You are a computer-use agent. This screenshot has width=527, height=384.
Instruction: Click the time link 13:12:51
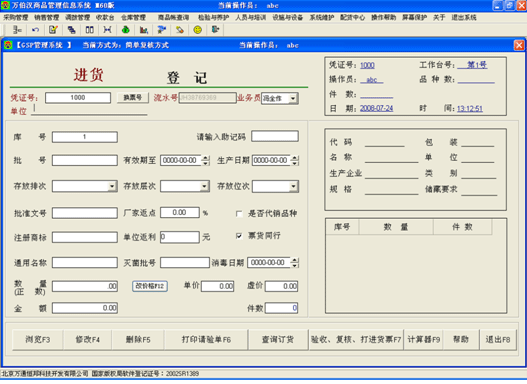(470, 109)
